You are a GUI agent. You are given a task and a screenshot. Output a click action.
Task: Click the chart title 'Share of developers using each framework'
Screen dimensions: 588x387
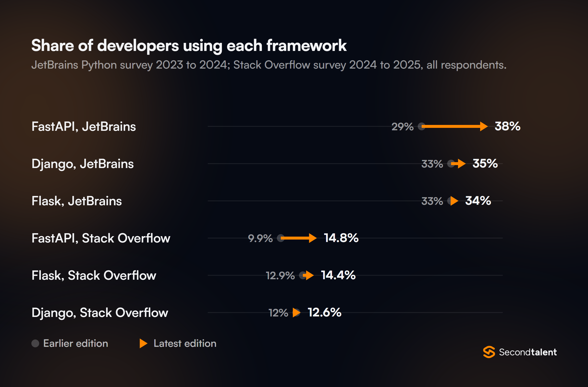coord(189,46)
